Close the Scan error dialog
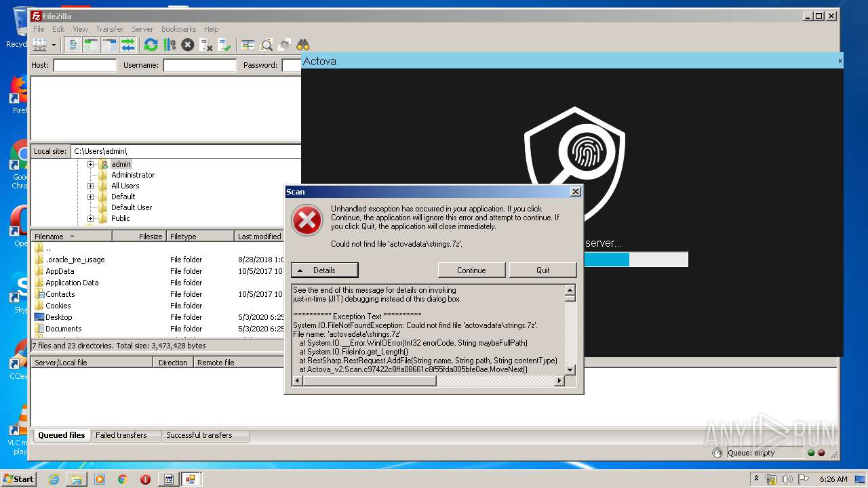The image size is (868, 488). [575, 192]
